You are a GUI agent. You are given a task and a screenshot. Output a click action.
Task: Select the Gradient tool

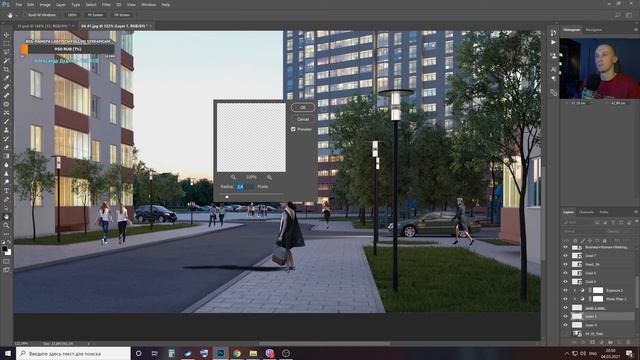point(6,156)
